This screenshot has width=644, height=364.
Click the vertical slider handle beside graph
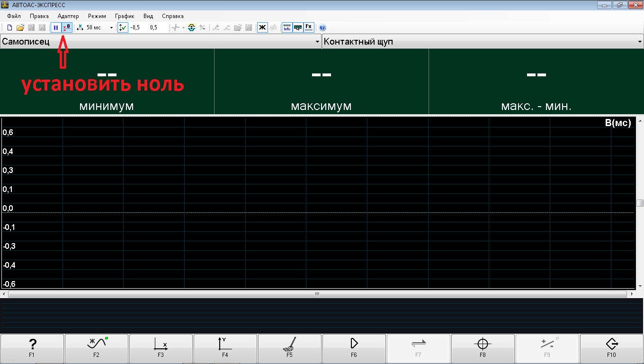(x=640, y=203)
